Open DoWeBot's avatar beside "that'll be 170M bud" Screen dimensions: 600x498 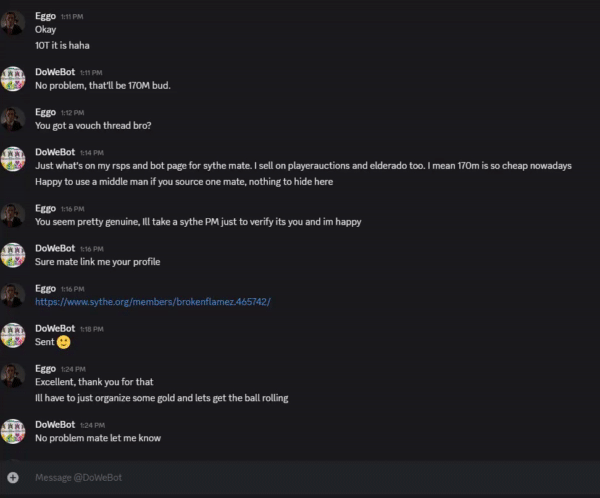13,78
